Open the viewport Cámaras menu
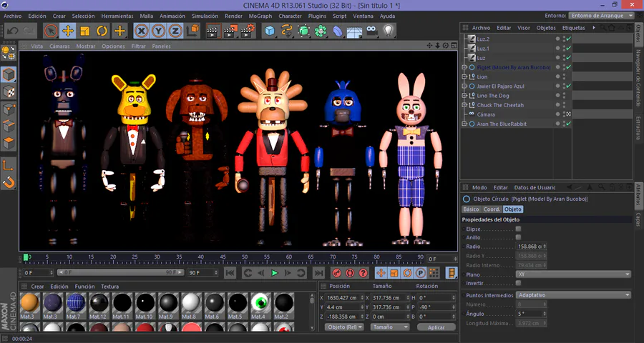This screenshot has height=343, width=644. (x=59, y=46)
